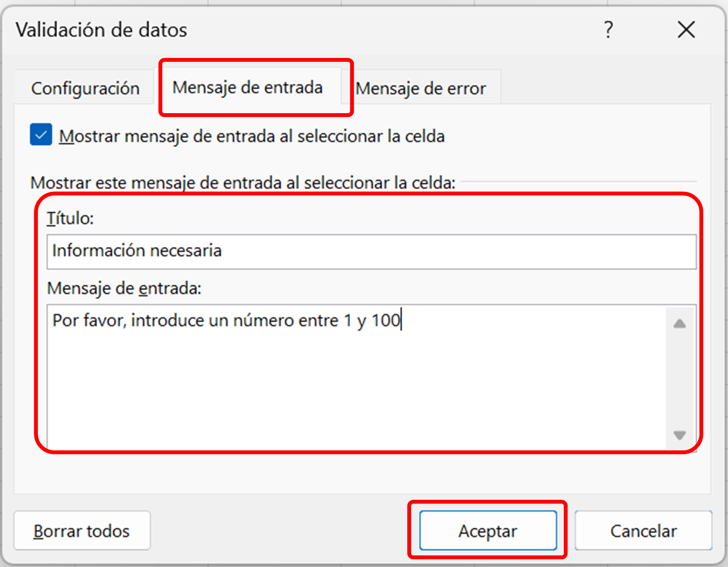Uncheck the Mostrar mensaje de entrada checkbox

[x=41, y=135]
